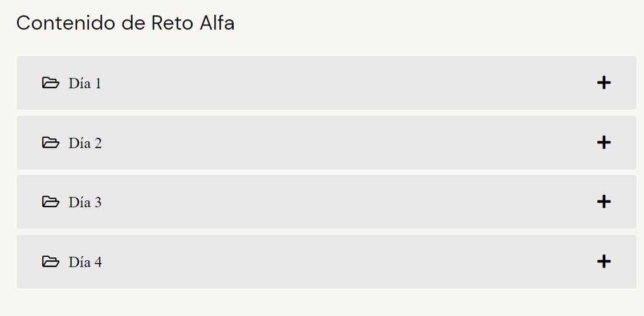Open the Día 3 accordion row
This screenshot has height=316, width=644.
coord(326,202)
